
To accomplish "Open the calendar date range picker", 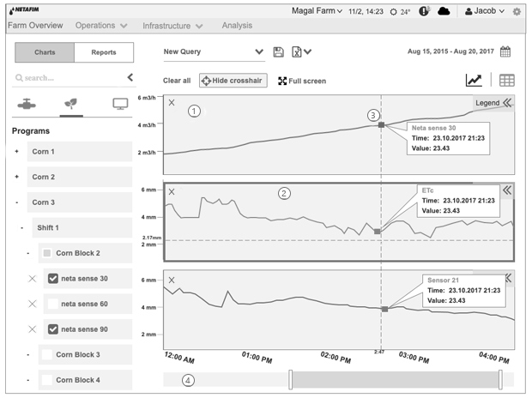I will [505, 51].
